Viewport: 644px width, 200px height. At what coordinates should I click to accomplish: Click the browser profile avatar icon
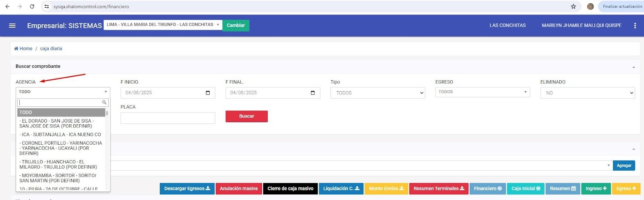click(590, 6)
